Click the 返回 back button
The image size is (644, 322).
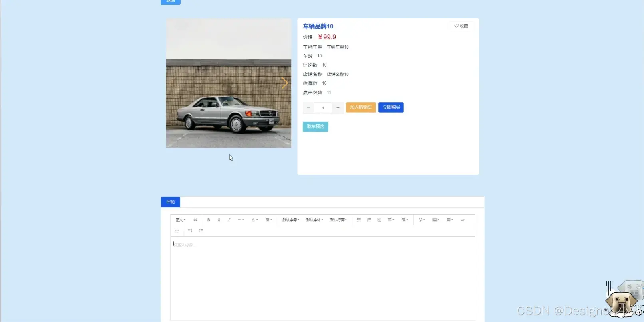171,1
